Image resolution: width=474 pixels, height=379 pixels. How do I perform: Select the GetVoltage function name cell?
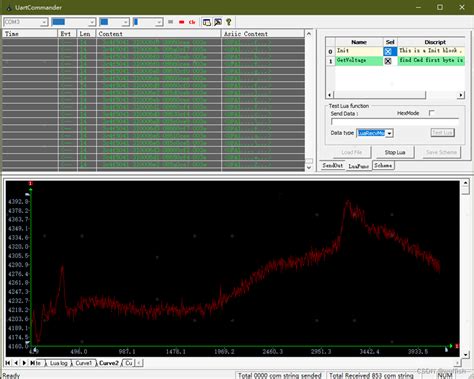click(x=359, y=61)
